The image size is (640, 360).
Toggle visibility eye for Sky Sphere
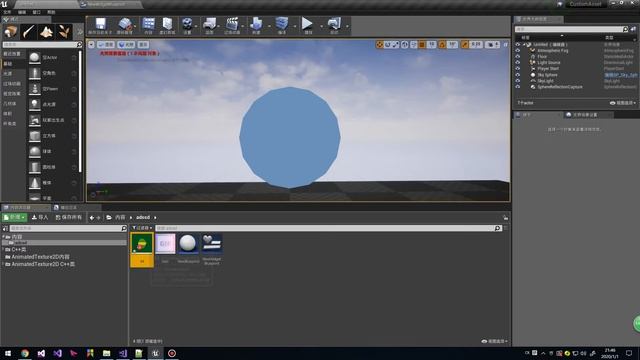click(518, 75)
